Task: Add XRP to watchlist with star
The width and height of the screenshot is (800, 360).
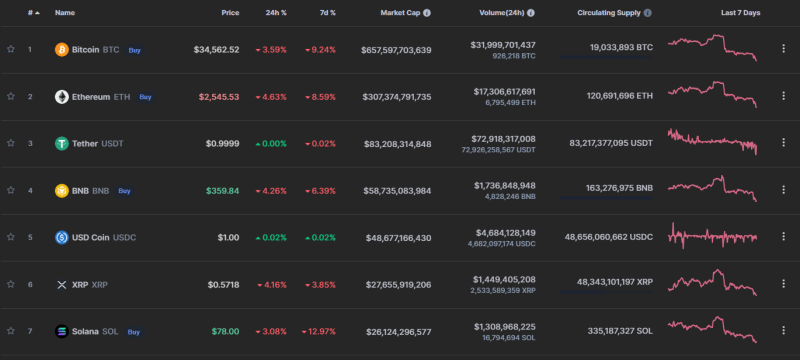Action: tap(11, 284)
